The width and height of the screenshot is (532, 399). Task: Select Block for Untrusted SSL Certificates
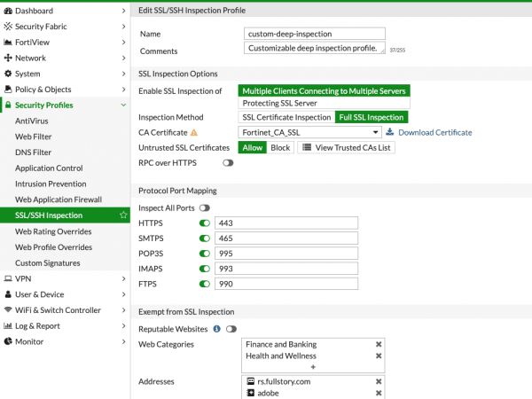[x=280, y=147]
